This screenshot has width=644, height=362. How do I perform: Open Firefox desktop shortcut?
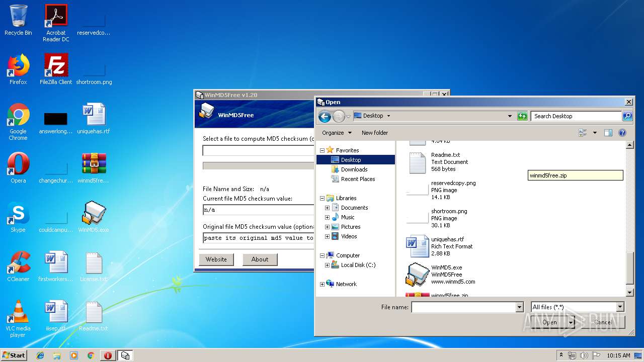click(x=18, y=69)
